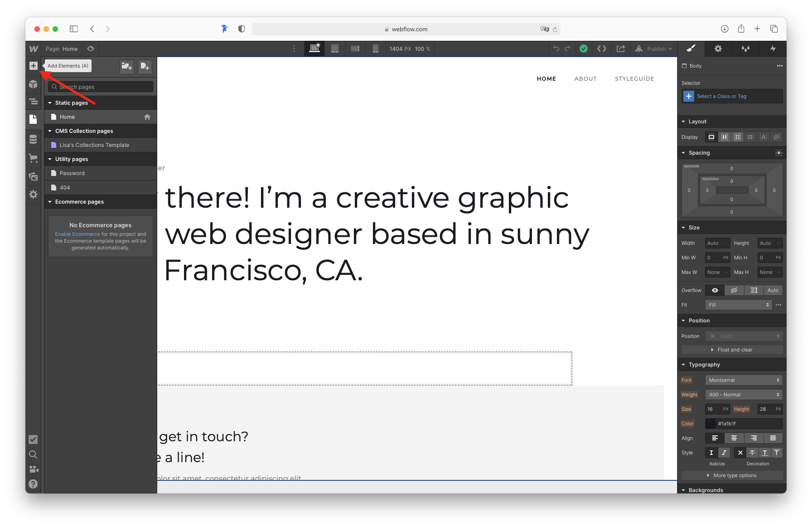Viewport: 812px width, 527px height.
Task: Switch to the Style panel tab
Action: coord(691,49)
